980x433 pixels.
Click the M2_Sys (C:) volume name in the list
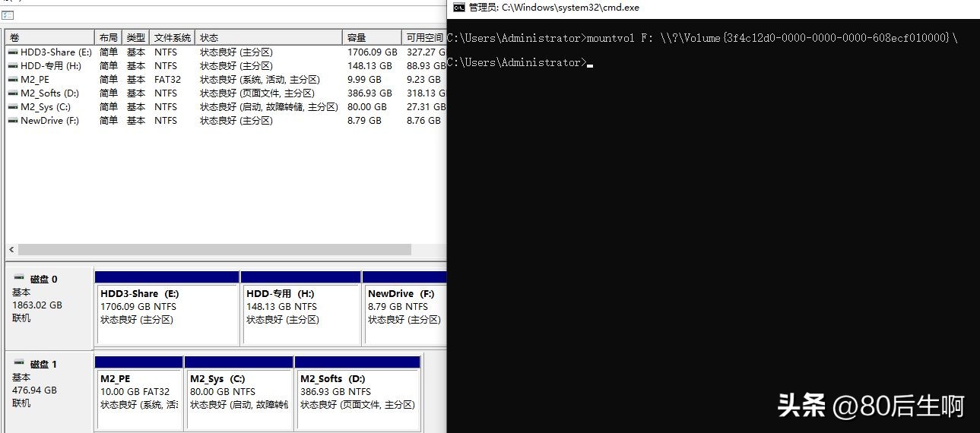pos(46,107)
